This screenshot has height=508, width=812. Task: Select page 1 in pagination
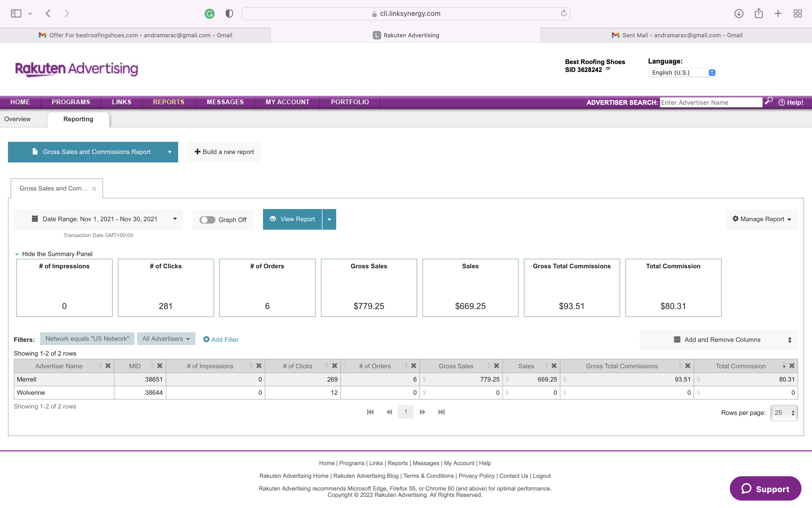point(406,412)
